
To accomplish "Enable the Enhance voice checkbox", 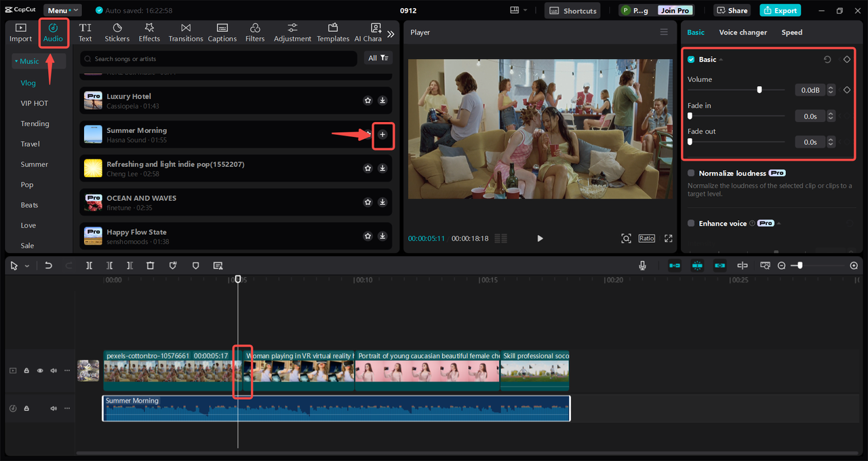I will (691, 224).
